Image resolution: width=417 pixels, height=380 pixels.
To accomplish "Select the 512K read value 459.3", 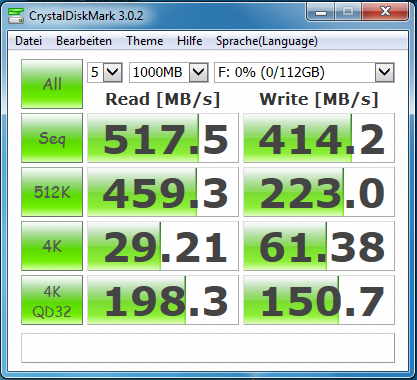I will coord(163,192).
